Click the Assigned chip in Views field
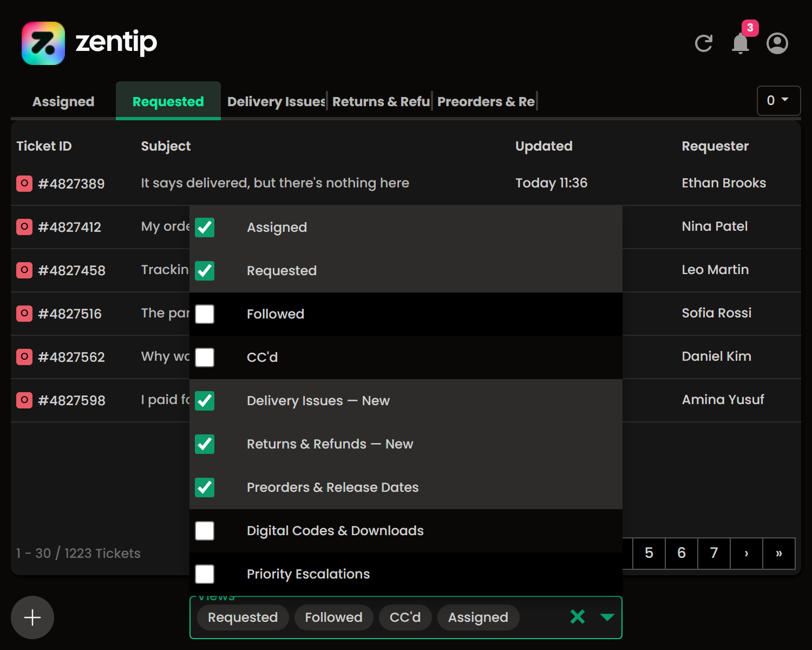Screen dimensions: 812x650 point(478,617)
